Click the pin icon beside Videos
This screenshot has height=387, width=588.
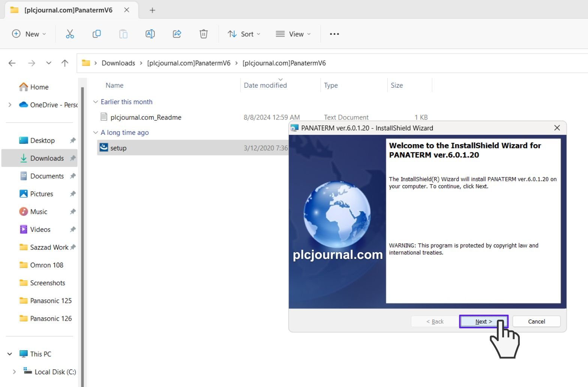pyautogui.click(x=73, y=229)
